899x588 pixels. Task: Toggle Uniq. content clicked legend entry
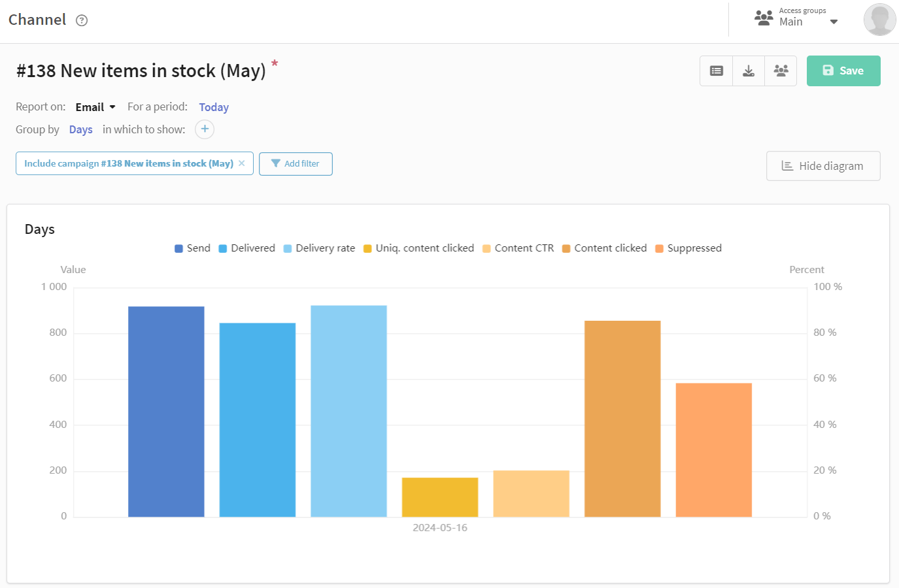pyautogui.click(x=418, y=248)
